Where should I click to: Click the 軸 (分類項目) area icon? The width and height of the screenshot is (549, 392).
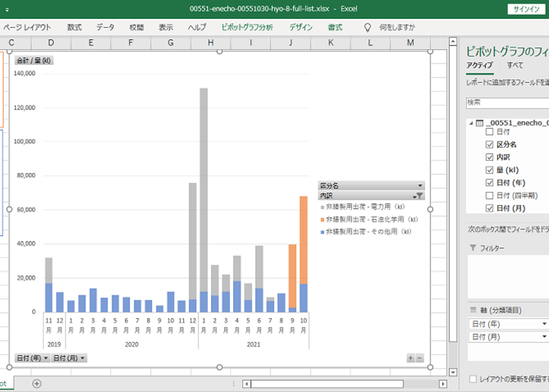(x=473, y=310)
